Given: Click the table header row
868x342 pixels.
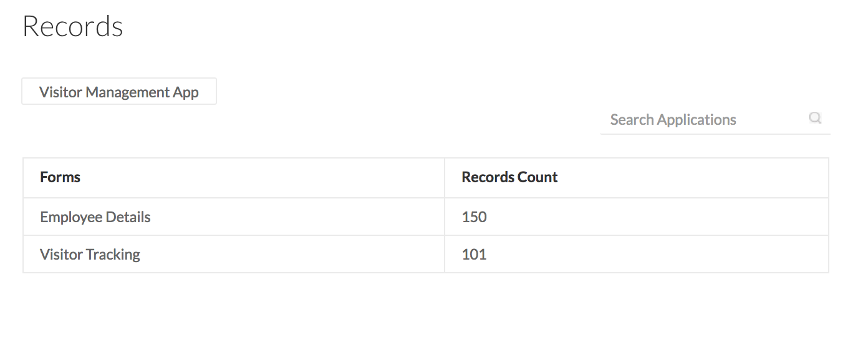Looking at the screenshot, I should coord(426,178).
